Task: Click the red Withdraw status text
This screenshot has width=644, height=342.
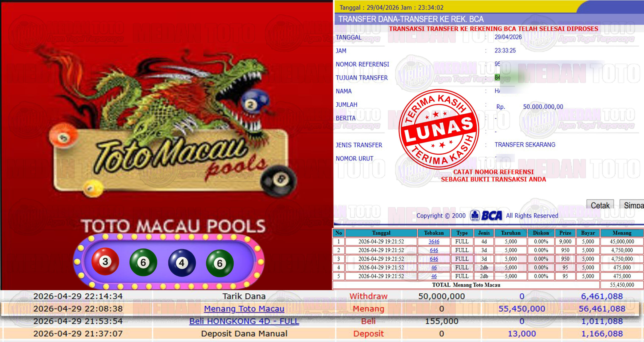Action: point(368,296)
